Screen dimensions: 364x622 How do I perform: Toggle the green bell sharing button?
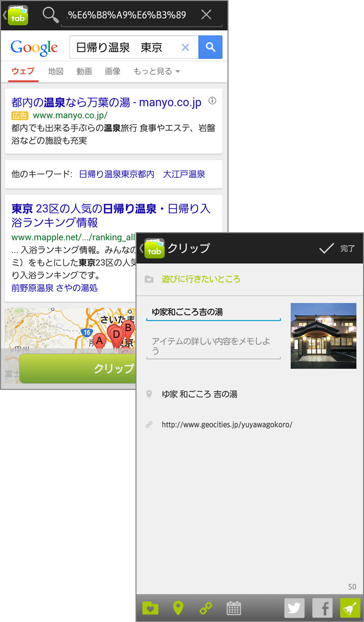point(350,608)
